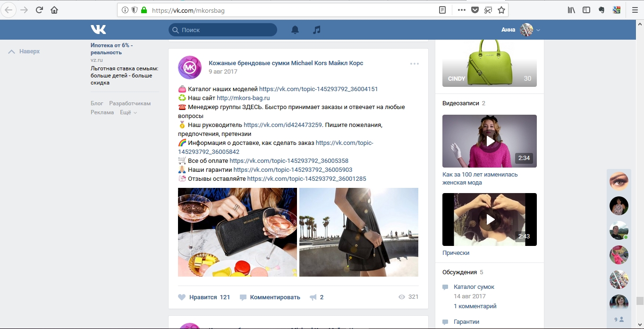The image size is (644, 329).
Task: Open the http://mkors-bag.ru site link
Action: (243, 98)
